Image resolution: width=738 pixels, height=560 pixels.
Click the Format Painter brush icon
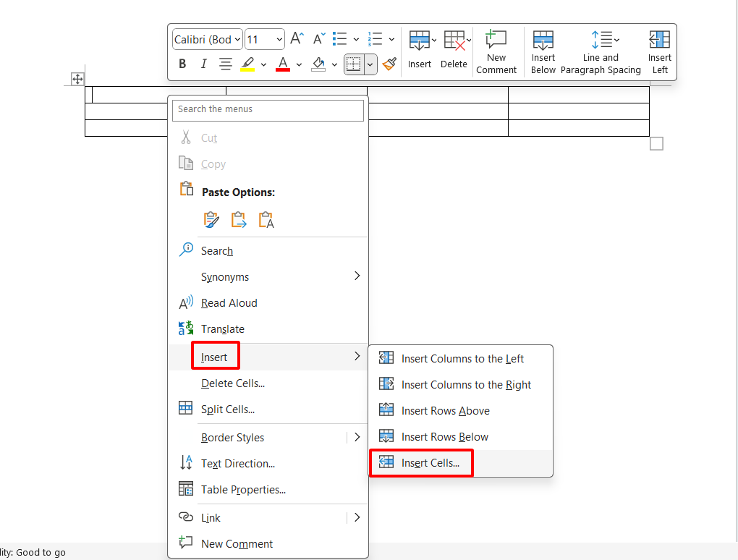point(390,64)
